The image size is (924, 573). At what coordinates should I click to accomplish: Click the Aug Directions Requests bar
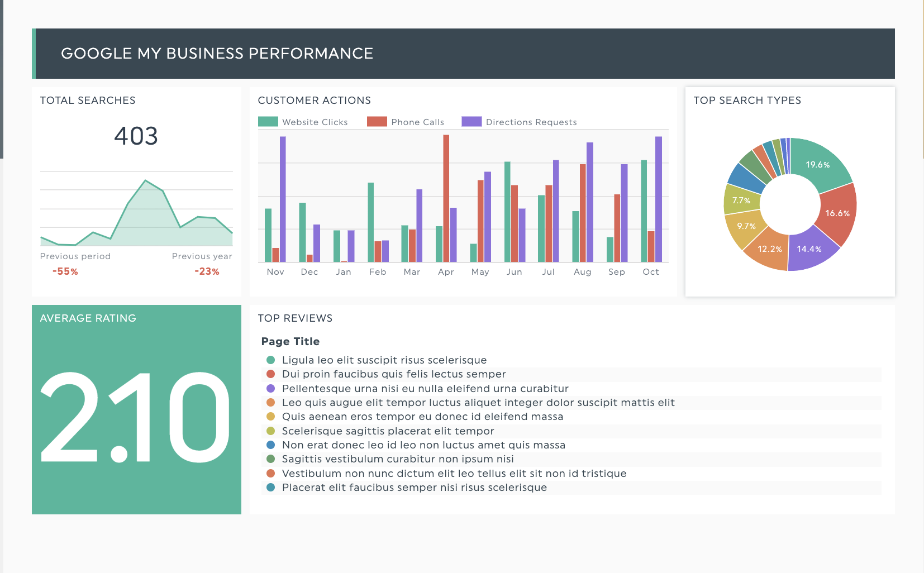pos(590,202)
